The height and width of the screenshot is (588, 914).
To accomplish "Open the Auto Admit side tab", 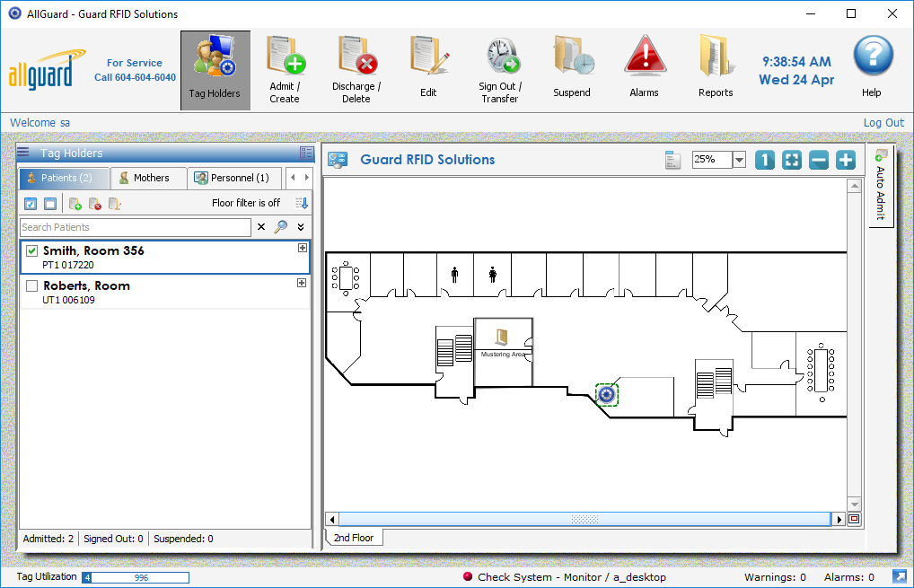I will point(880,185).
